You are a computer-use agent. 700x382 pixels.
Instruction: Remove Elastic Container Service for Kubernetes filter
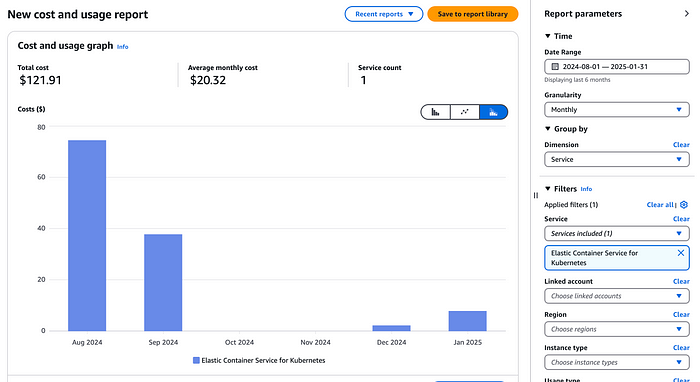[x=681, y=253]
